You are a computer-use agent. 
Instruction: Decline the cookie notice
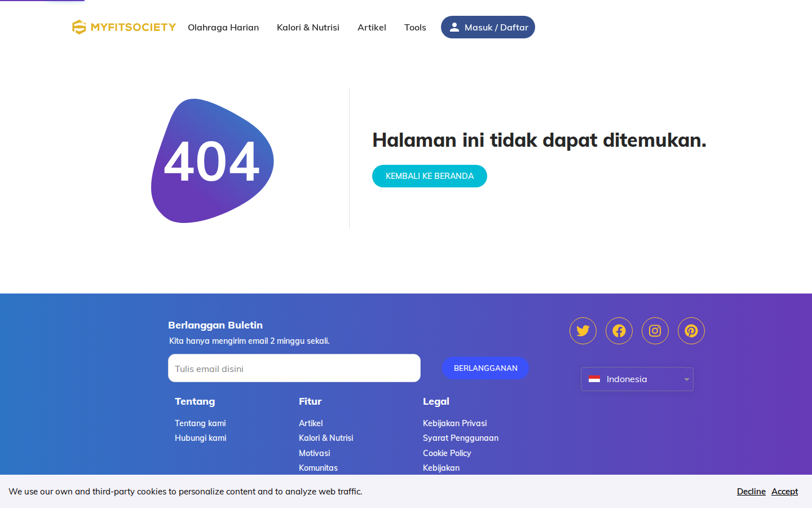pyautogui.click(x=751, y=492)
